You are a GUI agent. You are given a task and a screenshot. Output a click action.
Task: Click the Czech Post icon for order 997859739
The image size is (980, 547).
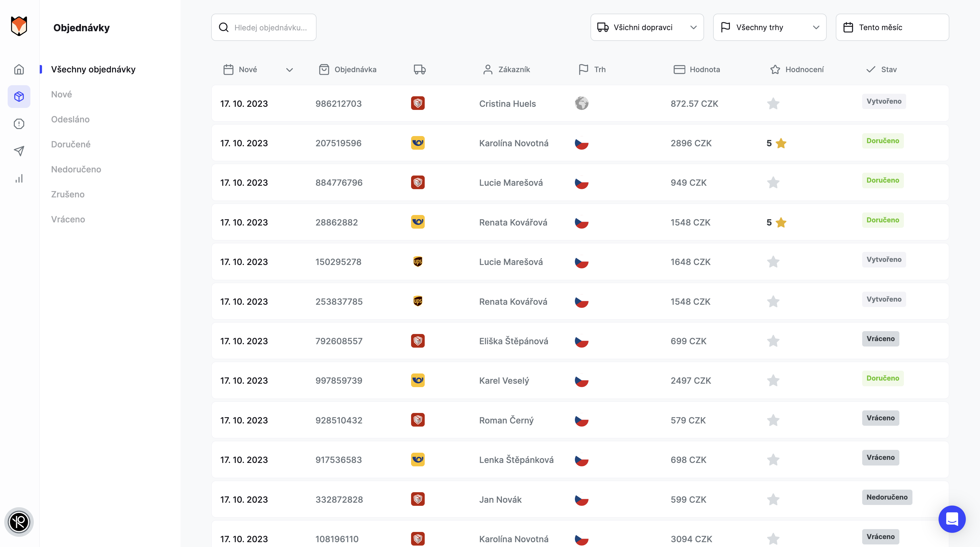418,380
